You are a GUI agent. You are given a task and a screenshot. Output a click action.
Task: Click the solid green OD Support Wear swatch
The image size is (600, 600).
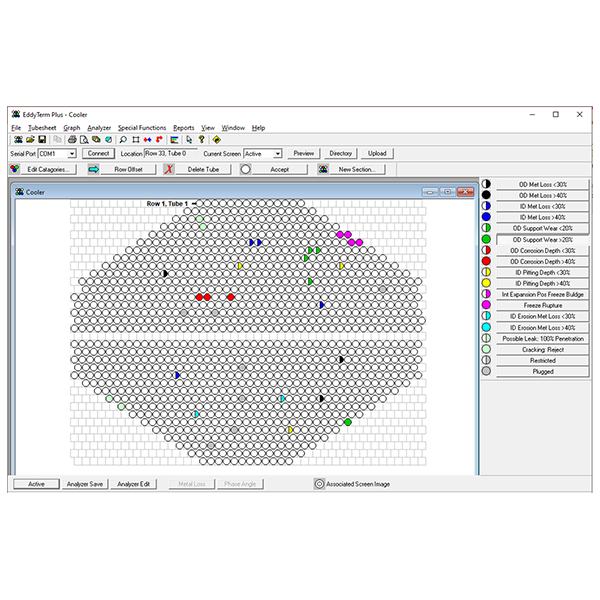(x=486, y=239)
